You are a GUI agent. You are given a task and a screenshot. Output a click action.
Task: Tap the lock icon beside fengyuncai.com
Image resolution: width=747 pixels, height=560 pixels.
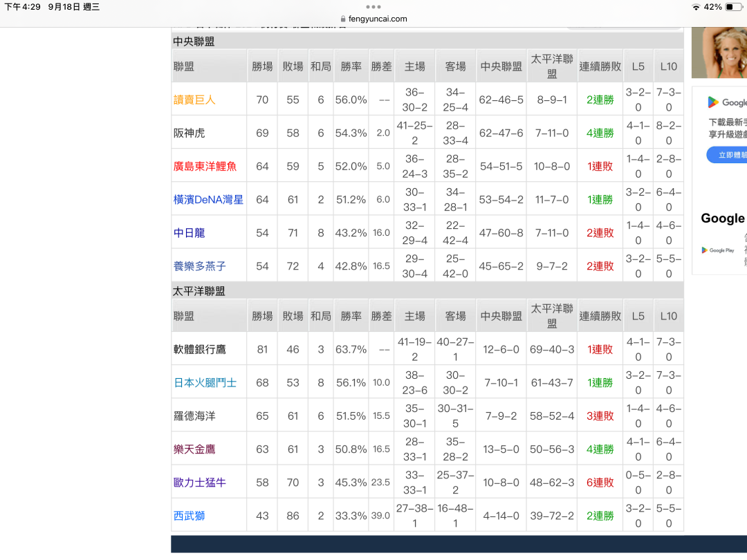343,19
